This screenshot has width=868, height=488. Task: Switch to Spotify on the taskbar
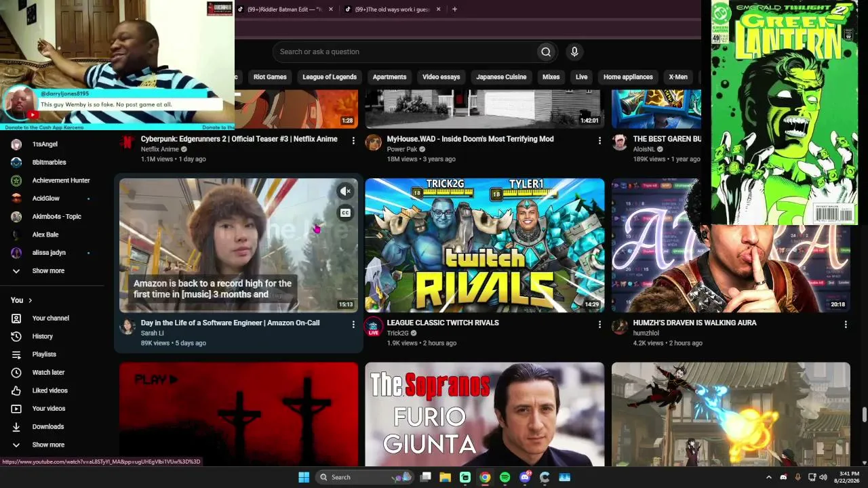click(505, 477)
